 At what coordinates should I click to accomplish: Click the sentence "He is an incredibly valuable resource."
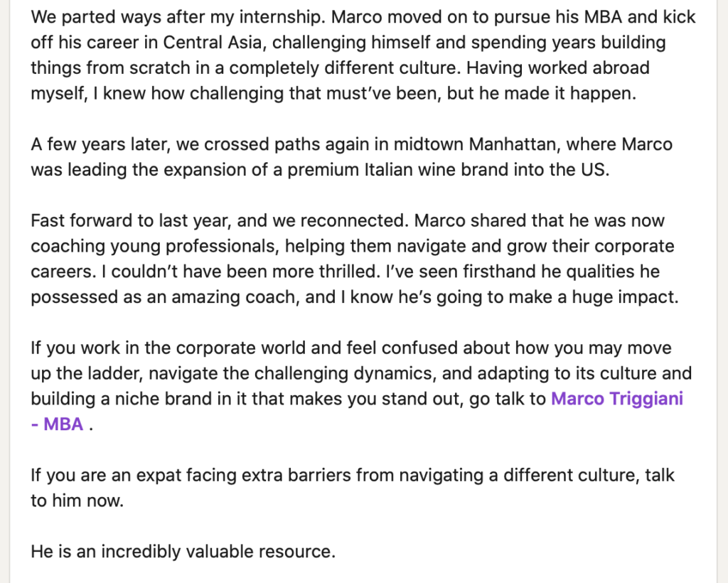183,552
